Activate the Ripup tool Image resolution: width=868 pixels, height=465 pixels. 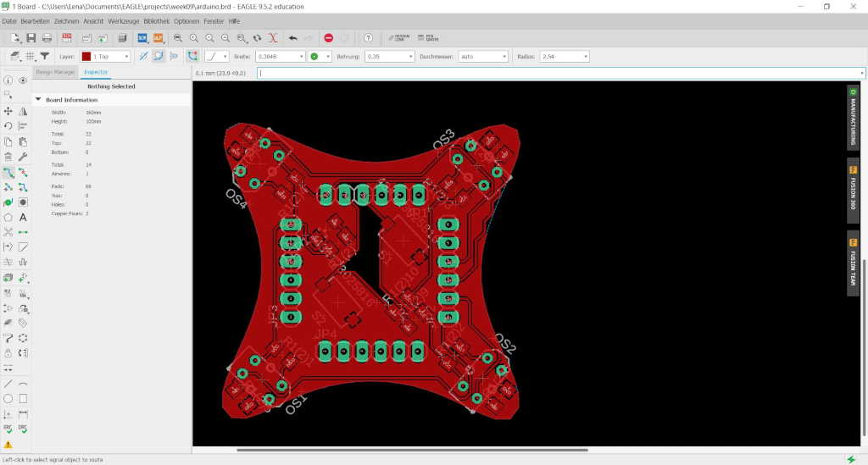(23, 173)
